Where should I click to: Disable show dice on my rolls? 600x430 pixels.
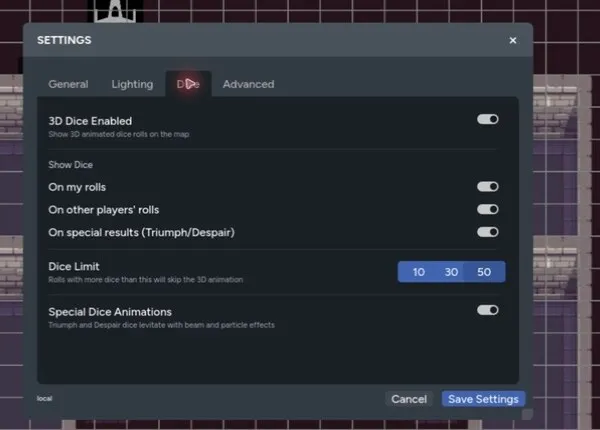pyautogui.click(x=488, y=187)
